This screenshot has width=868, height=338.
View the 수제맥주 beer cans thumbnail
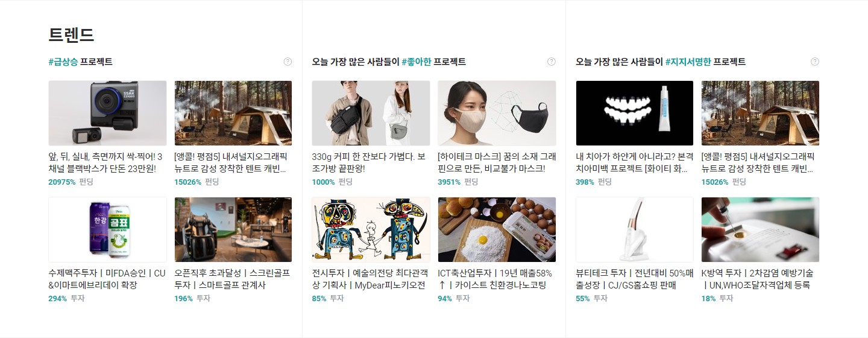pos(107,229)
